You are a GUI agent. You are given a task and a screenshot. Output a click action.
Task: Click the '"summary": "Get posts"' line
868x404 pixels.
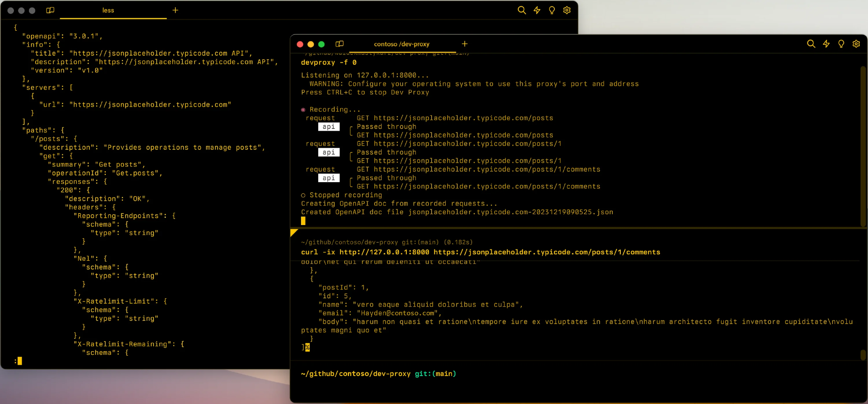tap(97, 164)
